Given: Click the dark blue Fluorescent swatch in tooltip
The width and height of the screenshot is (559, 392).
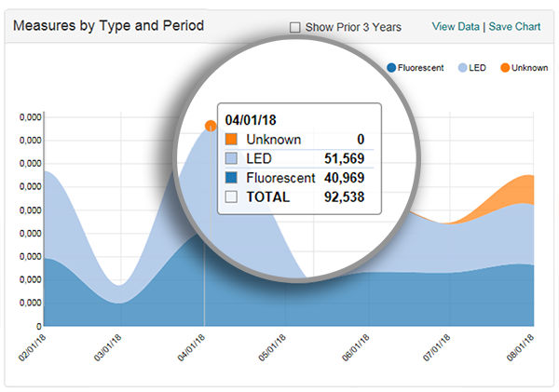Looking at the screenshot, I should 231,178.
